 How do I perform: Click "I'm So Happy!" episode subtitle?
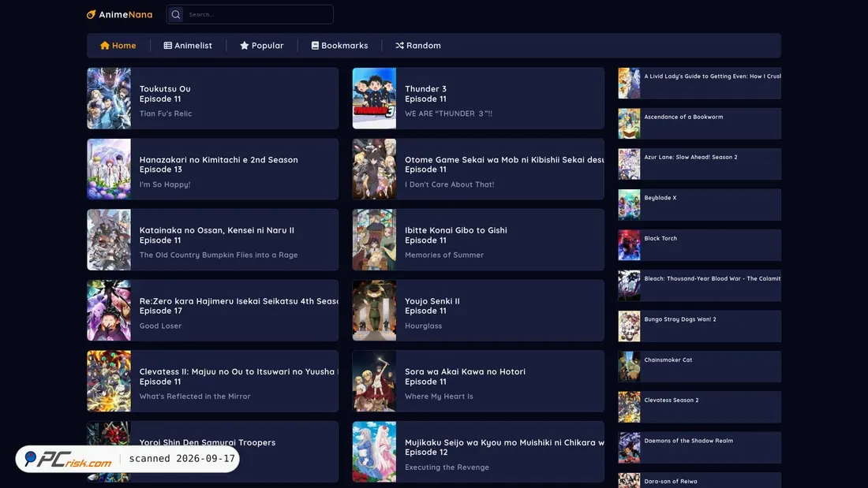pos(165,184)
